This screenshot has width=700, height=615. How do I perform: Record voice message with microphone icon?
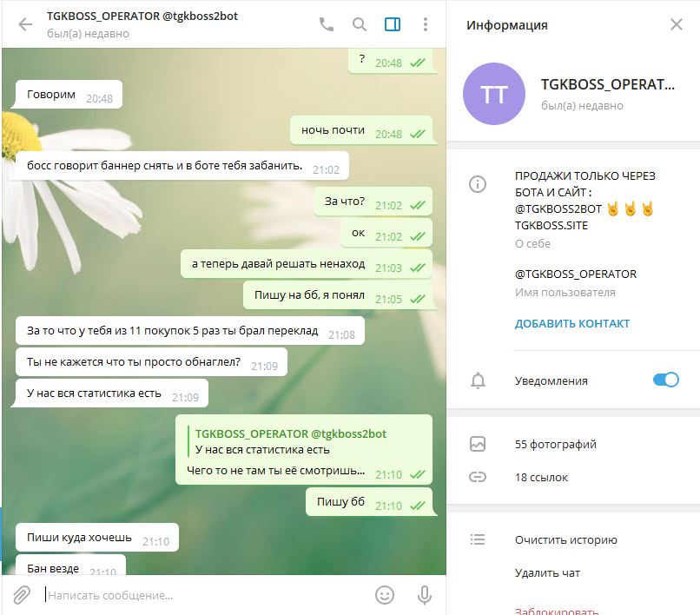(424, 595)
